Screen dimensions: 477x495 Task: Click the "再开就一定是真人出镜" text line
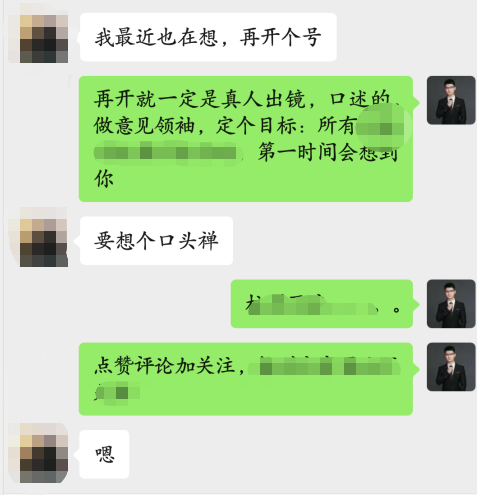[x=199, y=99]
